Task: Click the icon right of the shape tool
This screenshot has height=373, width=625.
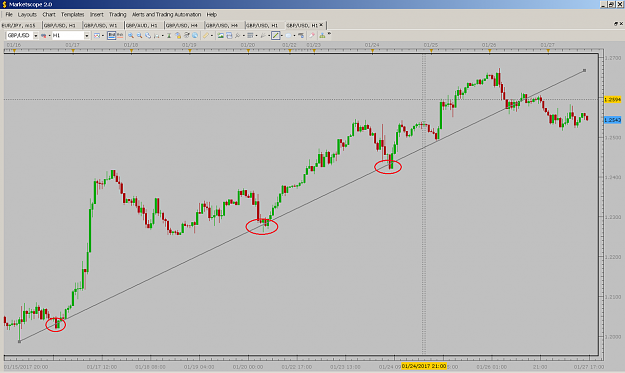Action: point(301,35)
